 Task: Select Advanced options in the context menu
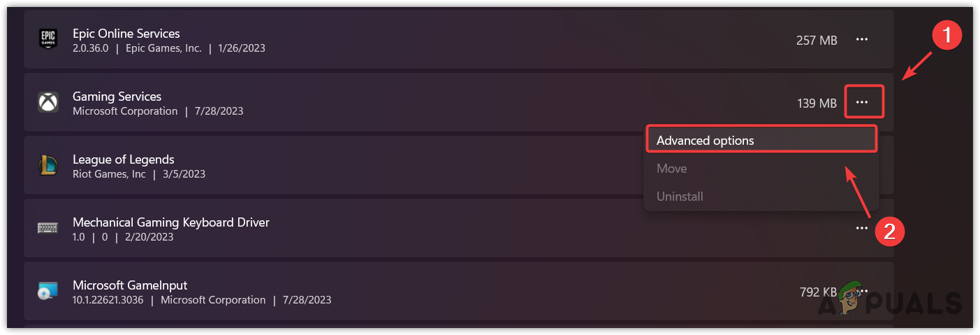pos(705,141)
